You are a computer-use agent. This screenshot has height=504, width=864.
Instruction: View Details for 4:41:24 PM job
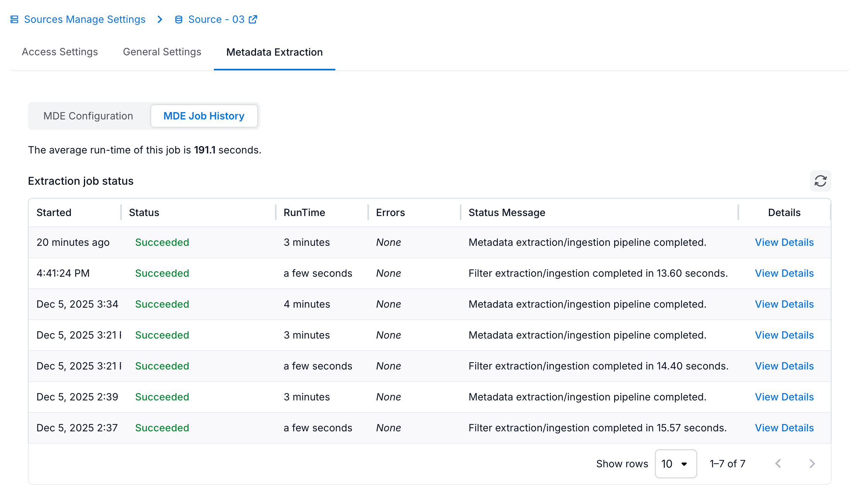pos(784,273)
